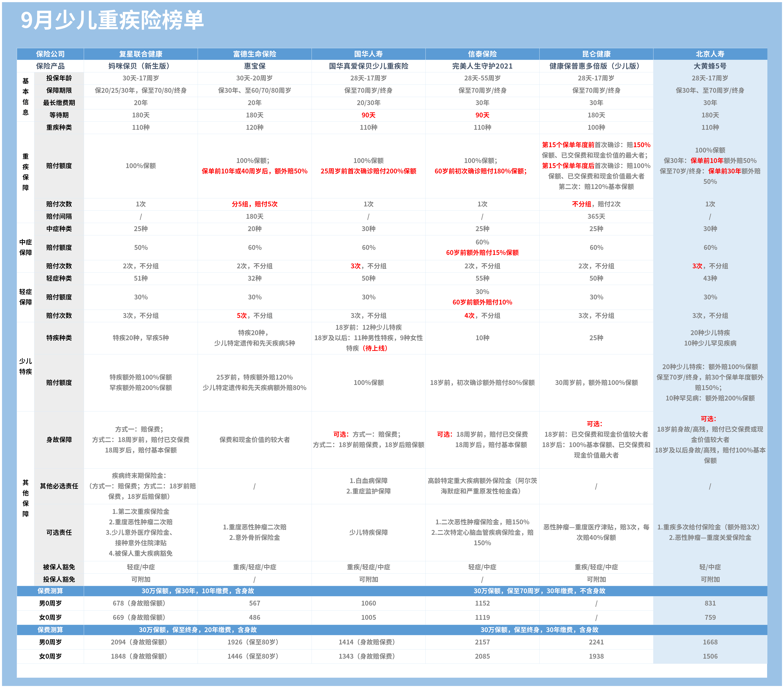Select the 复星联合健康 company header
The image size is (784, 688).
click(x=141, y=54)
